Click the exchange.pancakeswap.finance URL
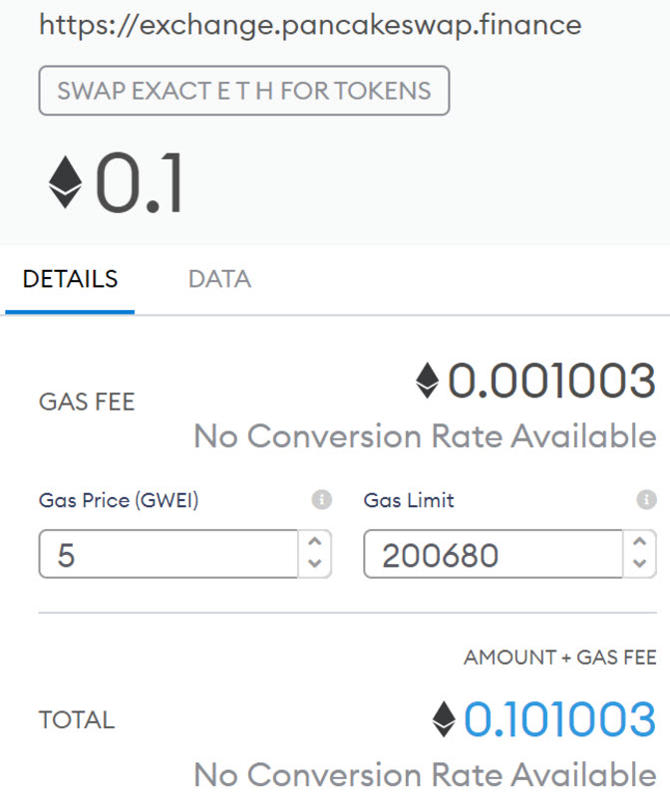Screen dimensions: 670x812 tap(310, 25)
